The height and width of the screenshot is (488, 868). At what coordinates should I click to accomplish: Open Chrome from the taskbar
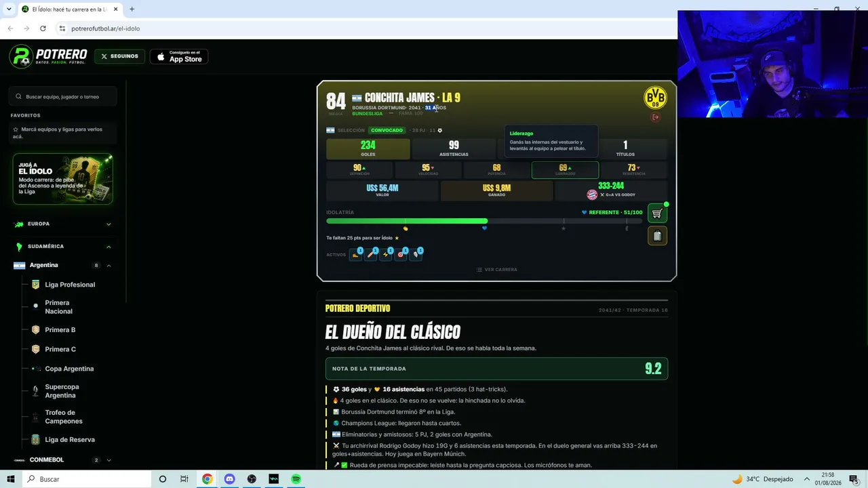pyautogui.click(x=207, y=479)
